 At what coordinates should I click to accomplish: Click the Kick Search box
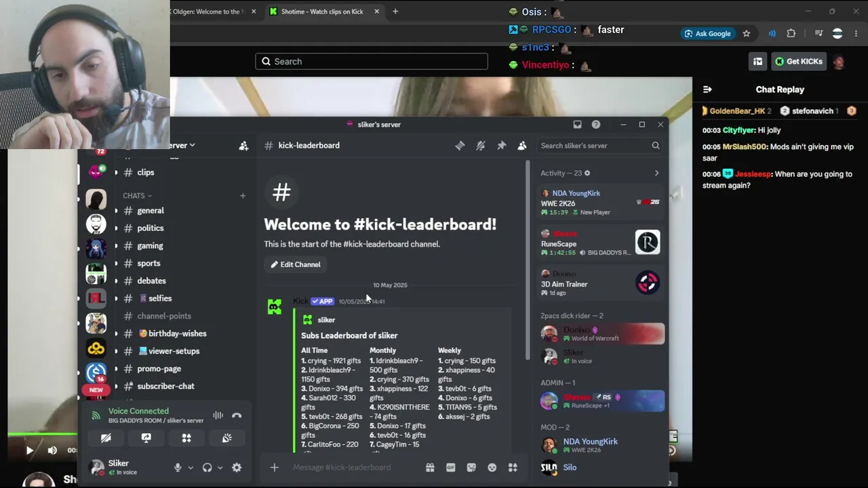pyautogui.click(x=372, y=62)
